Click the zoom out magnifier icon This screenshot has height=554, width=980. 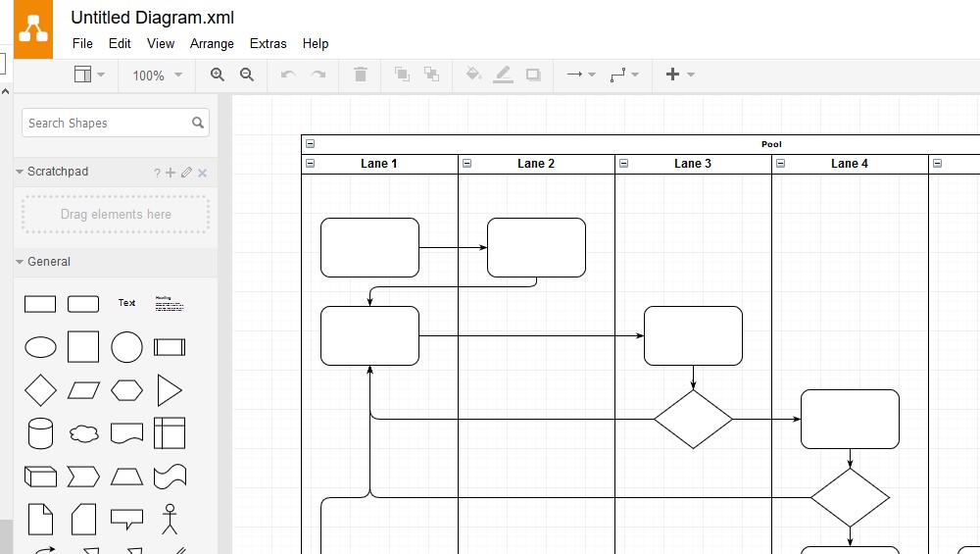247,75
